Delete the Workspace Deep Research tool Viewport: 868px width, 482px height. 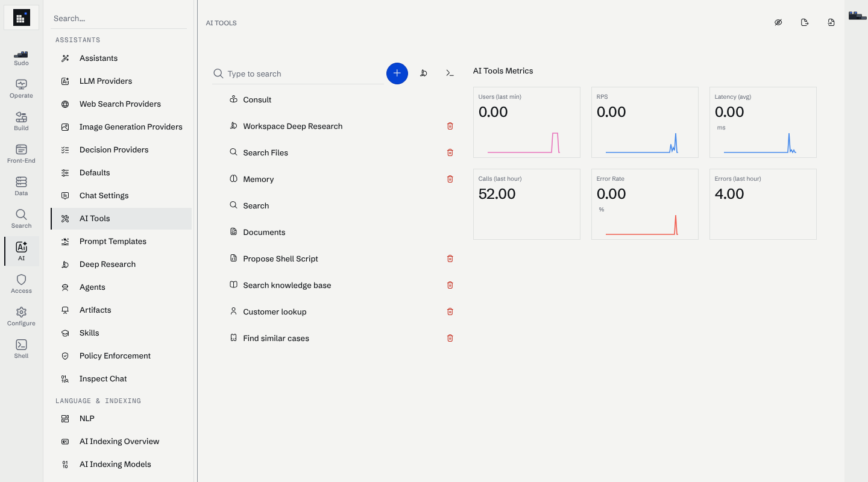450,126
